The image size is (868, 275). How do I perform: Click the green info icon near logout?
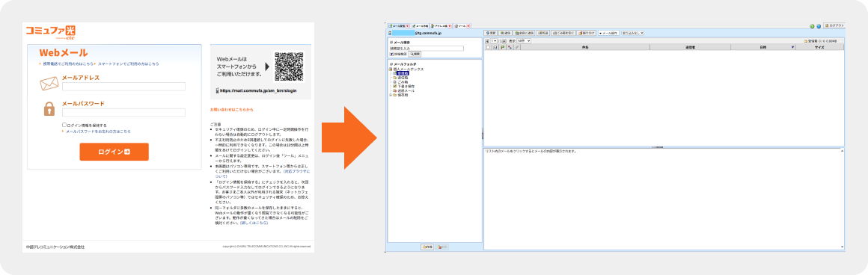click(812, 26)
